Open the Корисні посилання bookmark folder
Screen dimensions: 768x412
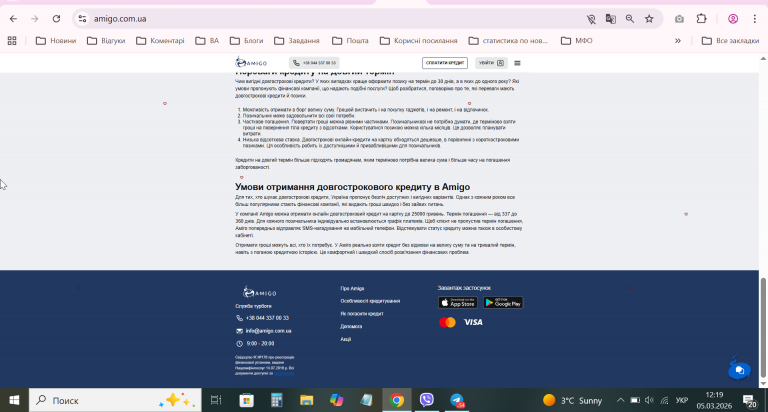[x=418, y=41]
